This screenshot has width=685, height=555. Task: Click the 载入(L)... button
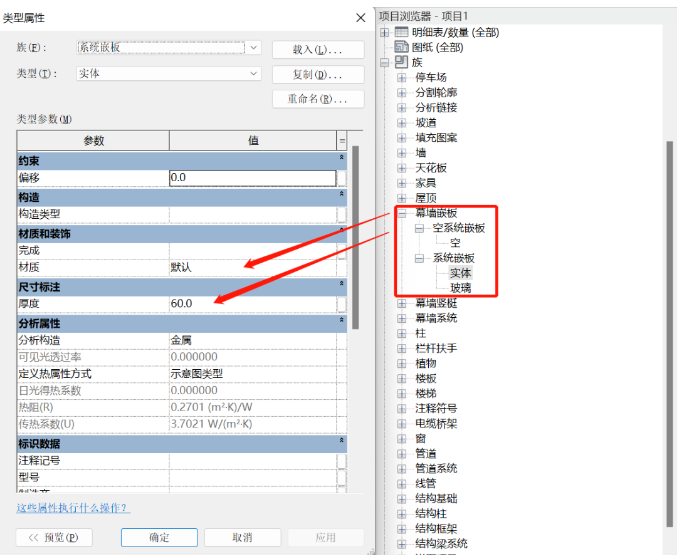pyautogui.click(x=318, y=49)
